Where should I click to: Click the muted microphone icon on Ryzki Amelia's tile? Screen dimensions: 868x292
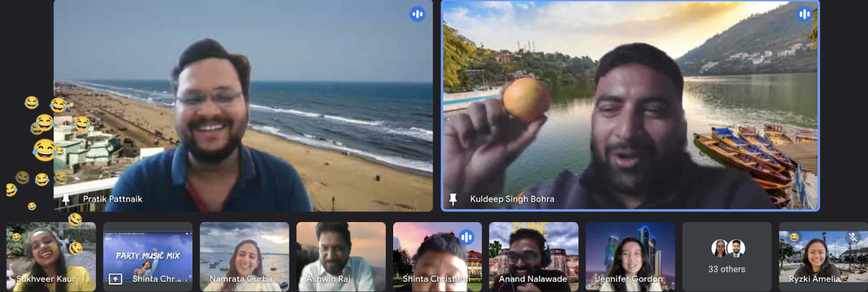tap(853, 237)
